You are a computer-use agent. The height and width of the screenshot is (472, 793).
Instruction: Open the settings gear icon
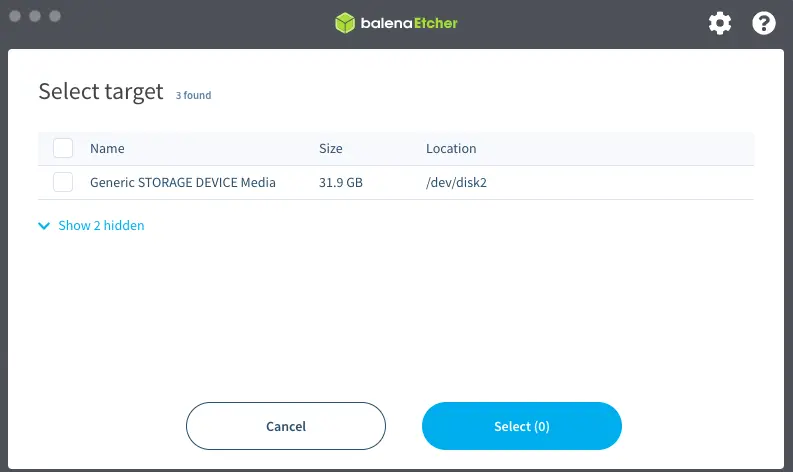(x=720, y=23)
